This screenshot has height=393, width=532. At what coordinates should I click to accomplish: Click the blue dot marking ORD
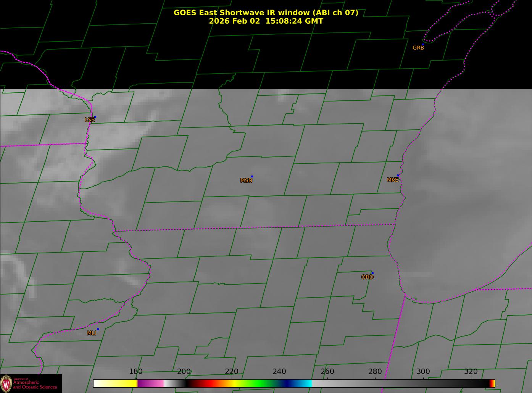point(372,273)
